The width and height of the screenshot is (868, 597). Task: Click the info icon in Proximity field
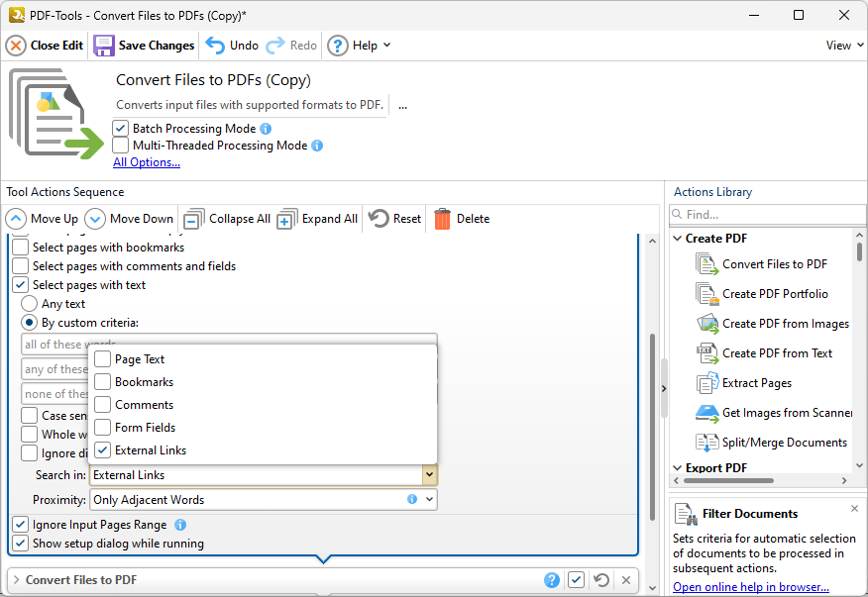412,499
